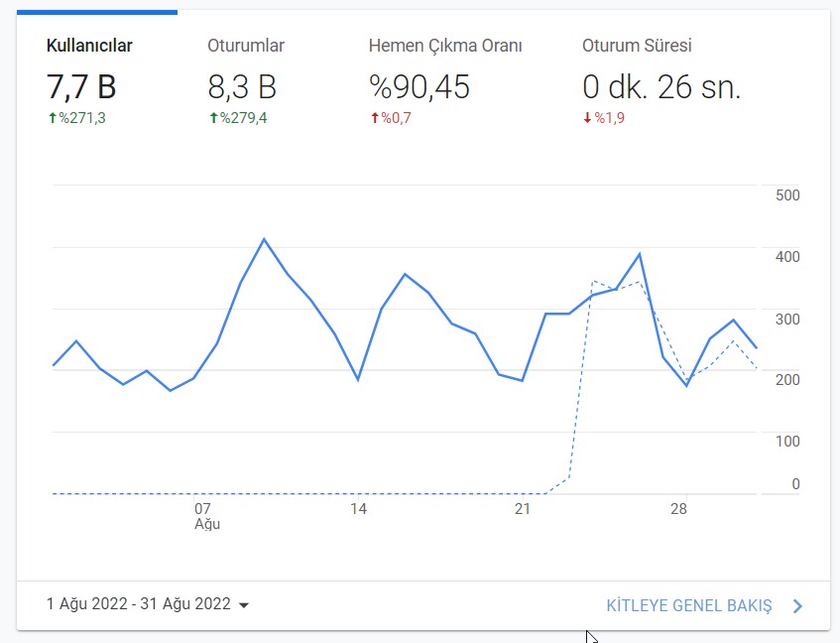The width and height of the screenshot is (840, 643).
Task: Click the green up arrow beside %279,4
Action: [214, 118]
